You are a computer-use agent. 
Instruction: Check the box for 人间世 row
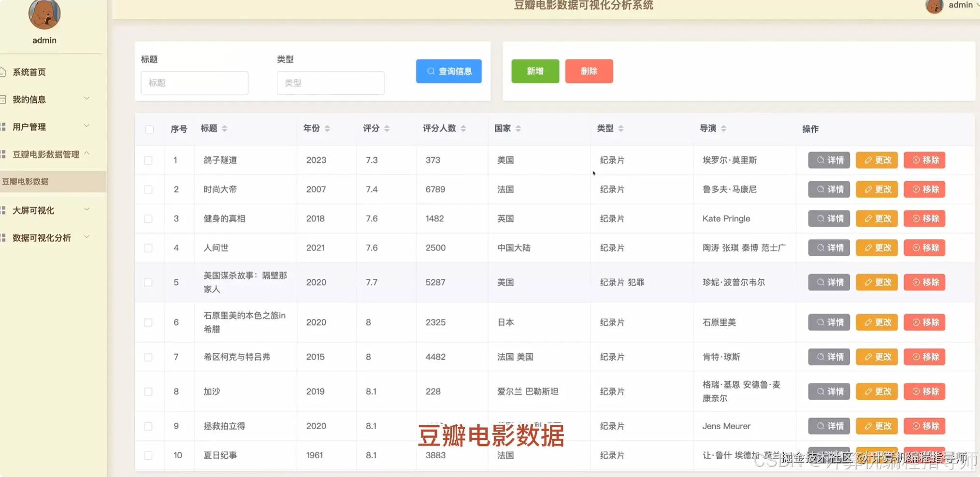(x=148, y=248)
